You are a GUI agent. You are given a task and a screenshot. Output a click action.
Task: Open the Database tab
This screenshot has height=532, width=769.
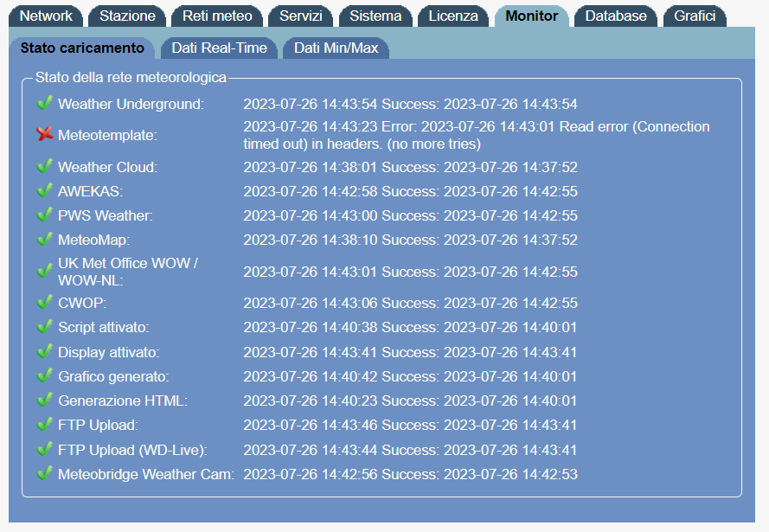pyautogui.click(x=615, y=15)
